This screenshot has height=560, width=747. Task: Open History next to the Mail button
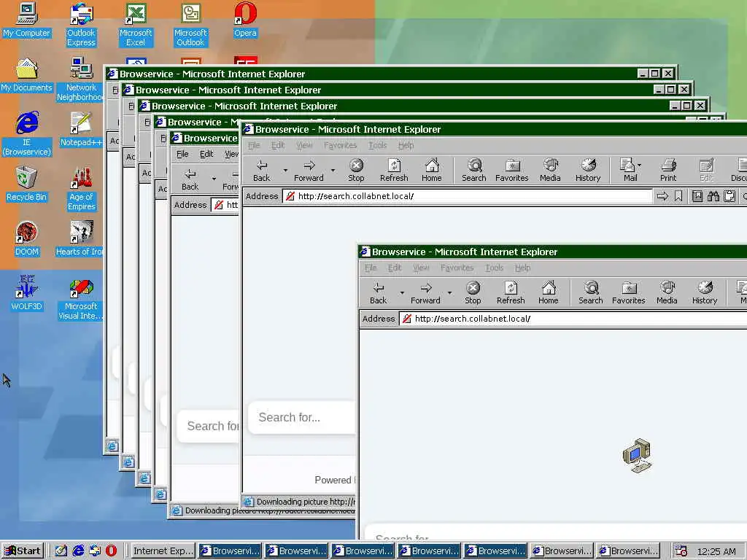[588, 170]
